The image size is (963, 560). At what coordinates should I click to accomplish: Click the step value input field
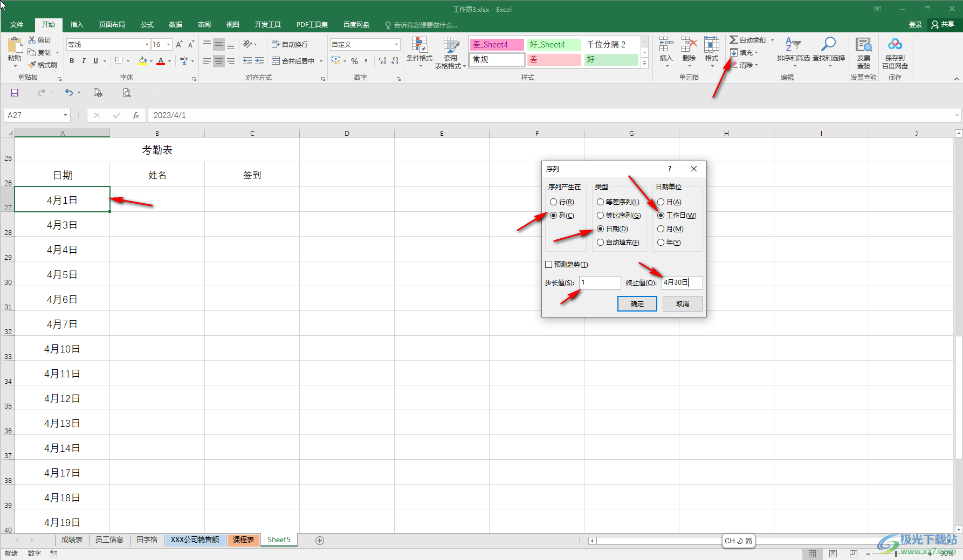[600, 282]
